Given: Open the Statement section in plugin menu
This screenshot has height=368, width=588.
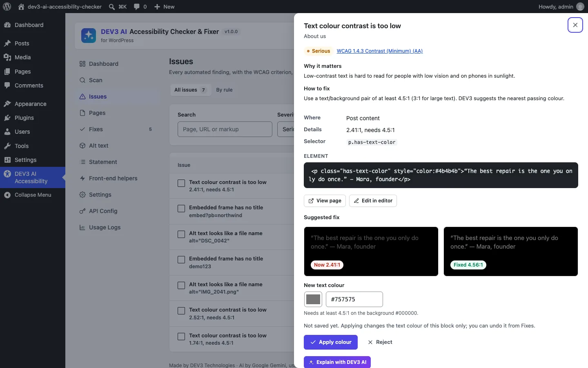Looking at the screenshot, I should click(x=116, y=162).
